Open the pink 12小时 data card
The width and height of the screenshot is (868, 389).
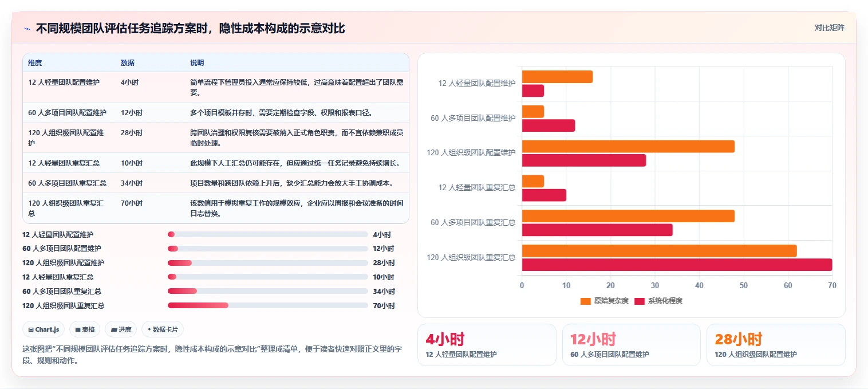click(x=631, y=344)
